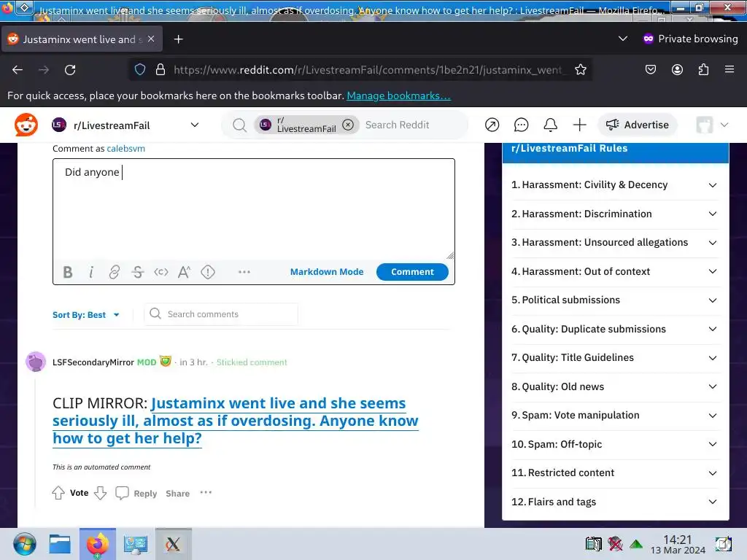Switch to Markdown Mode
The height and width of the screenshot is (560, 747).
click(x=327, y=272)
